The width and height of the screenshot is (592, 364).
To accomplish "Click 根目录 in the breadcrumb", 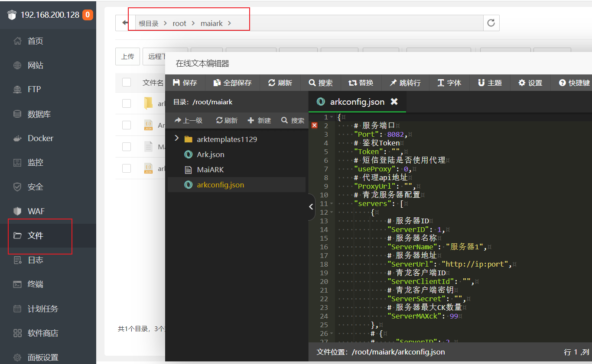I will [149, 23].
